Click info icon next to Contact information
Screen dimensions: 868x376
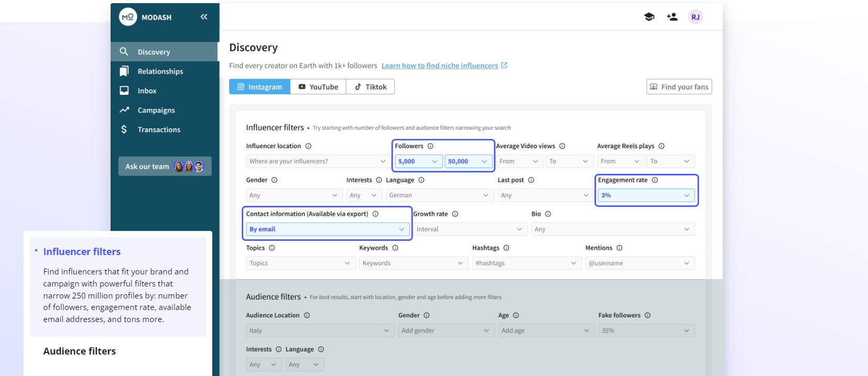pyautogui.click(x=375, y=214)
